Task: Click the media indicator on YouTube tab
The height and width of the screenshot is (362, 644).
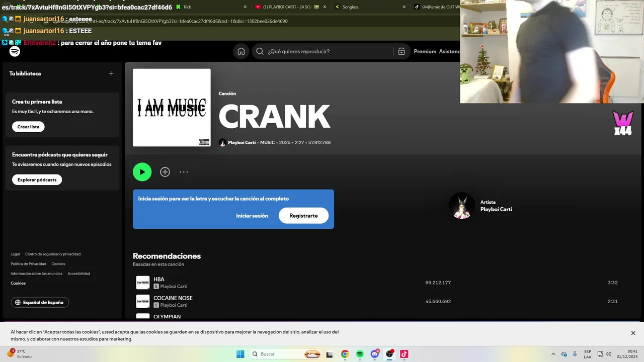Action: pos(316,7)
